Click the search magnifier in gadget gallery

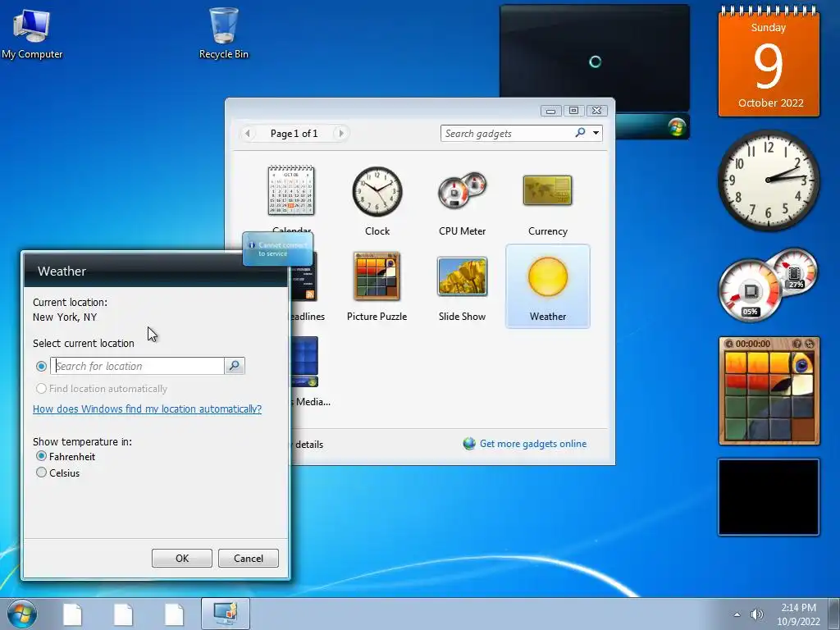pos(580,133)
